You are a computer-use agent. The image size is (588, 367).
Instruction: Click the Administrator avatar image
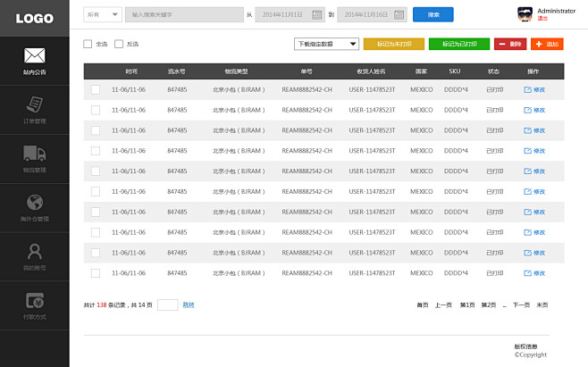[x=525, y=14]
